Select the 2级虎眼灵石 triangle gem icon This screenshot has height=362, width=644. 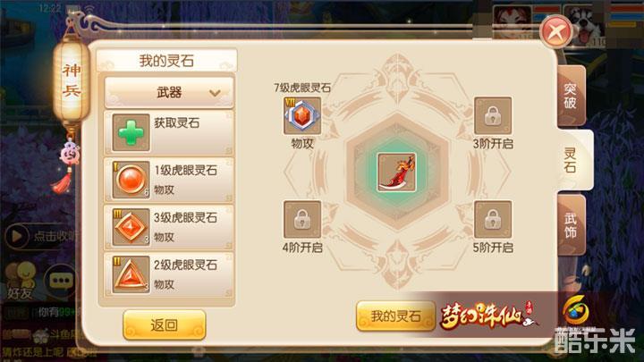tap(131, 274)
